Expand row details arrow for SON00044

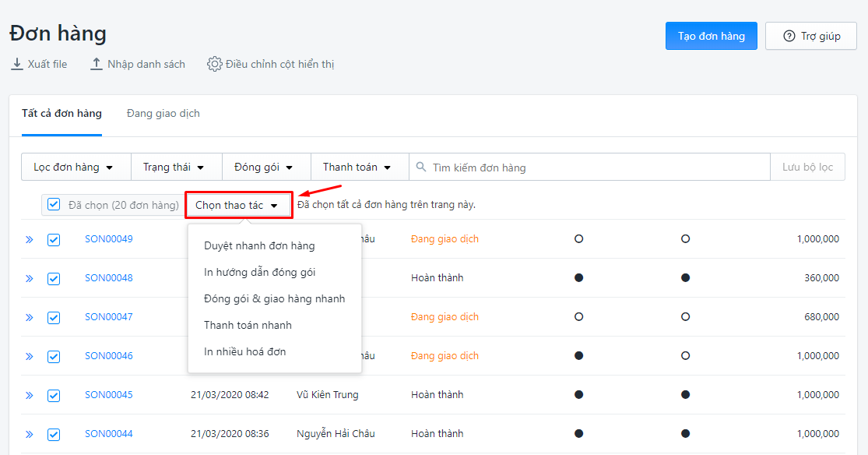[30, 435]
